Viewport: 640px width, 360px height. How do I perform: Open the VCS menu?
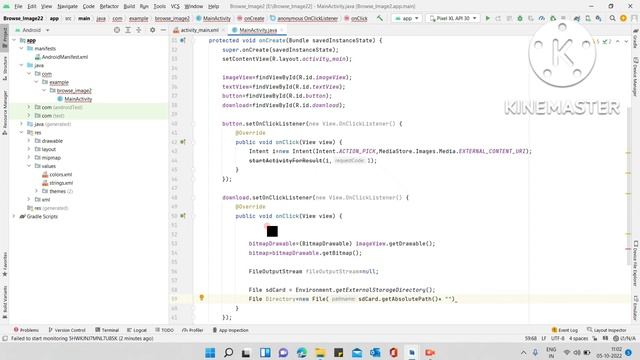click(175, 7)
